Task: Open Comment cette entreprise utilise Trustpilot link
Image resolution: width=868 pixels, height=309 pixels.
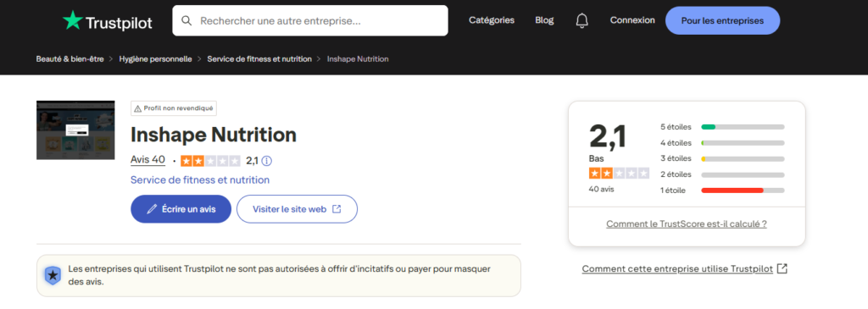Action: (x=677, y=268)
